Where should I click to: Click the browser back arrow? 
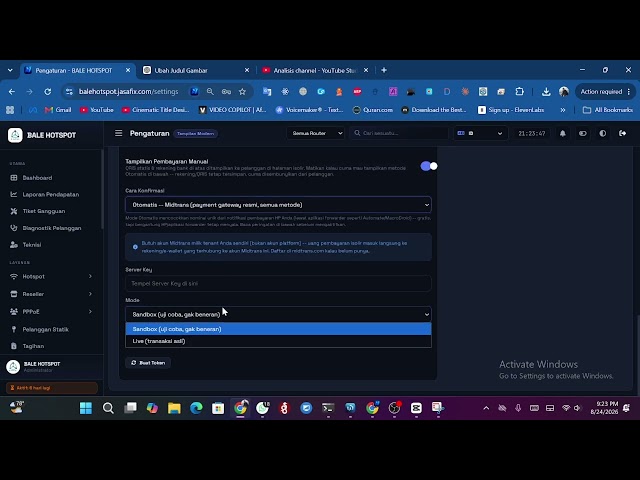point(12,91)
